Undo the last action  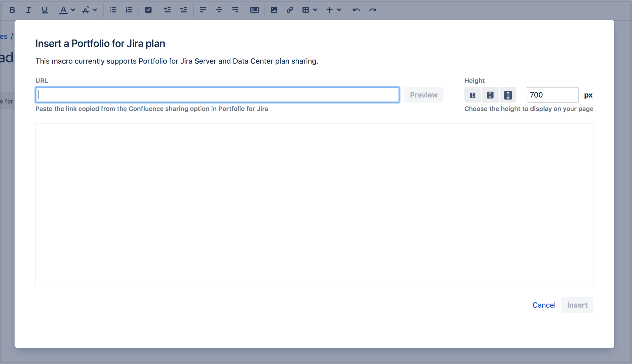tap(356, 10)
